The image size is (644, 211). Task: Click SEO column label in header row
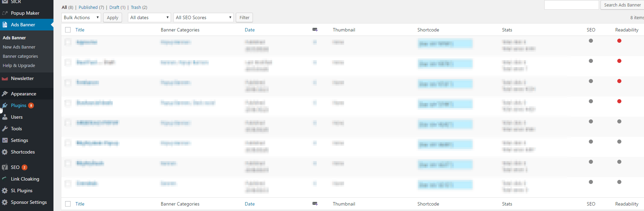tap(591, 30)
